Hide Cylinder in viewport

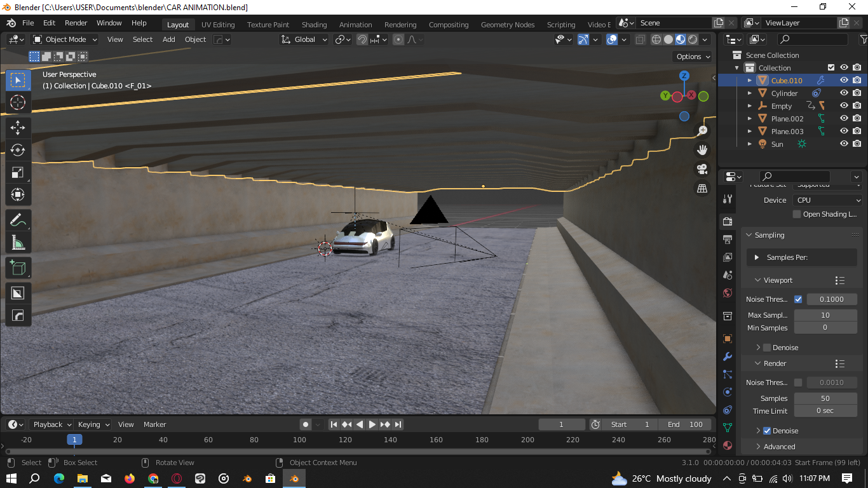coord(844,93)
